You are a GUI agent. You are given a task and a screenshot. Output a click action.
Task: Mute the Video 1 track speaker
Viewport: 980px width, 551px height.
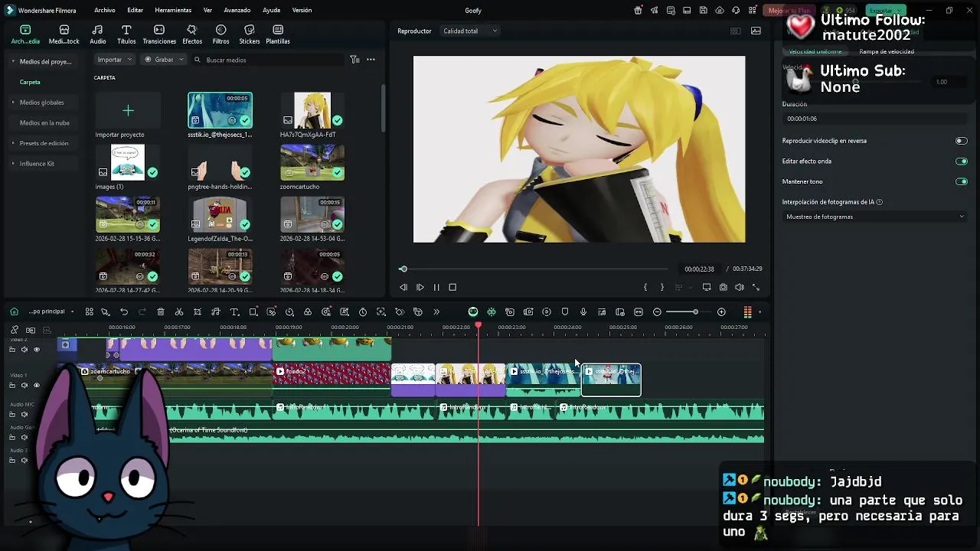[24, 386]
